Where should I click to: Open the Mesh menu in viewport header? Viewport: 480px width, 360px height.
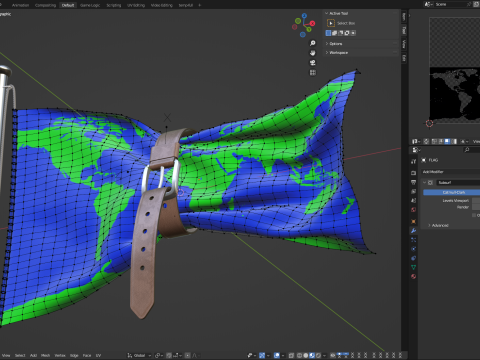pyautogui.click(x=45, y=355)
